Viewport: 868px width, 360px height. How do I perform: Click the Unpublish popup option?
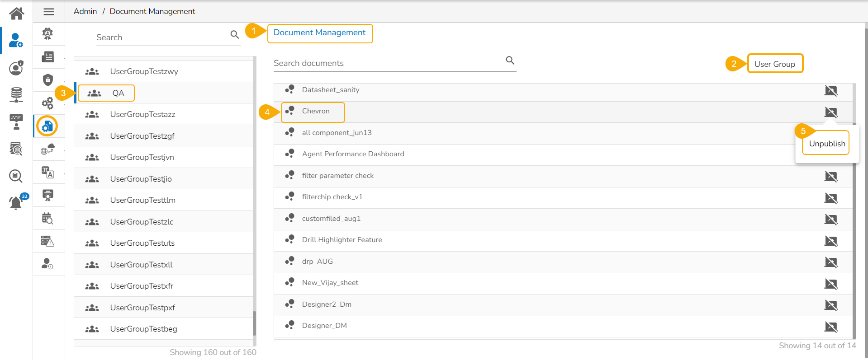click(827, 144)
